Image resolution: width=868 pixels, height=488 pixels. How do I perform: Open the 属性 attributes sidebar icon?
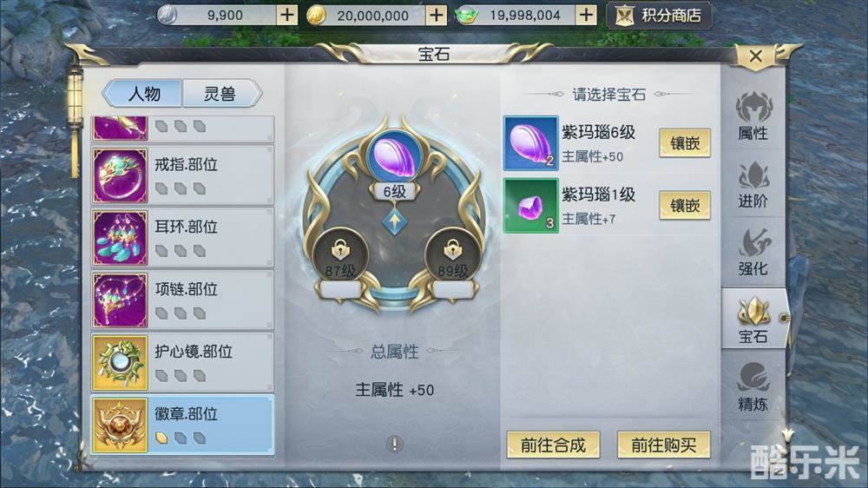(x=753, y=116)
